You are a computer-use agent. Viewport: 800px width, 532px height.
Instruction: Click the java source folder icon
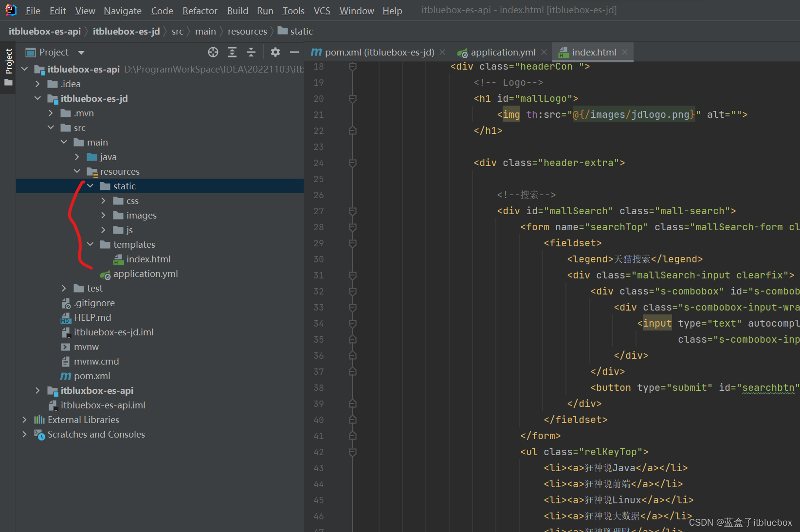pos(92,157)
